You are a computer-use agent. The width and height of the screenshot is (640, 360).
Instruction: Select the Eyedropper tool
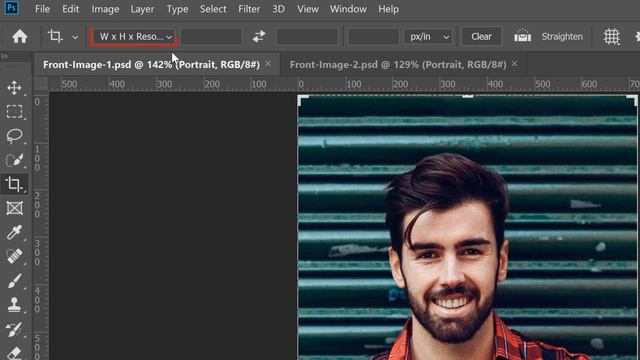(14, 232)
